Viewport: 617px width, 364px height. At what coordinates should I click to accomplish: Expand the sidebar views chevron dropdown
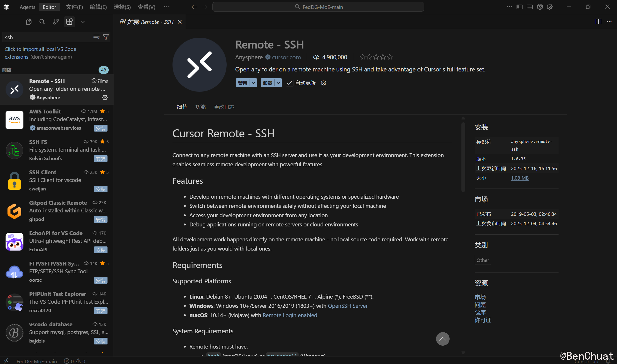click(x=83, y=22)
